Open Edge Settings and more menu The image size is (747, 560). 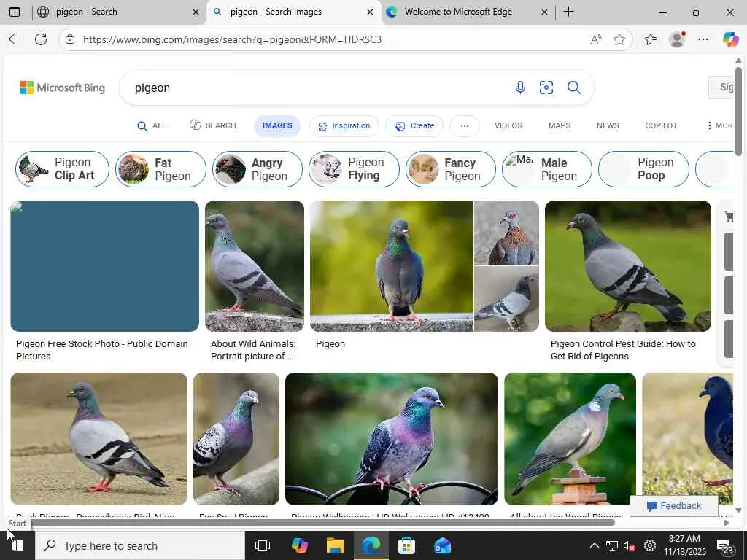(703, 39)
